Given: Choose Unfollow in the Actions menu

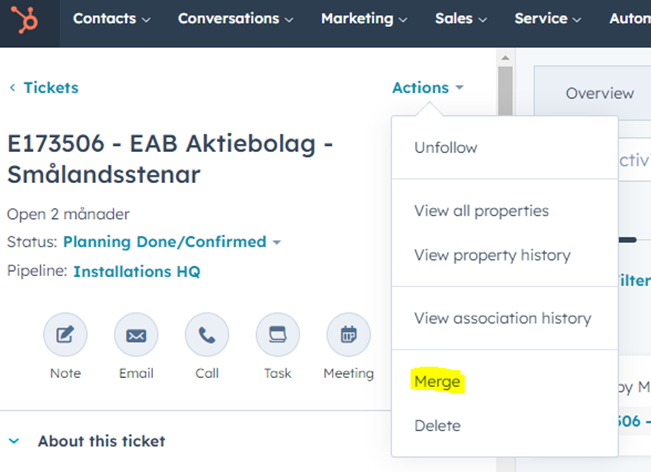Looking at the screenshot, I should tap(446, 148).
